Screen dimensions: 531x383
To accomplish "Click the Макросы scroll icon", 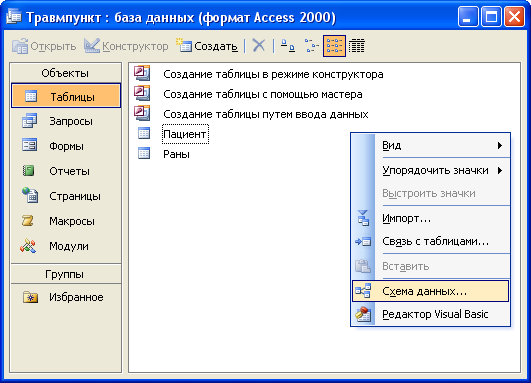I will 28,221.
